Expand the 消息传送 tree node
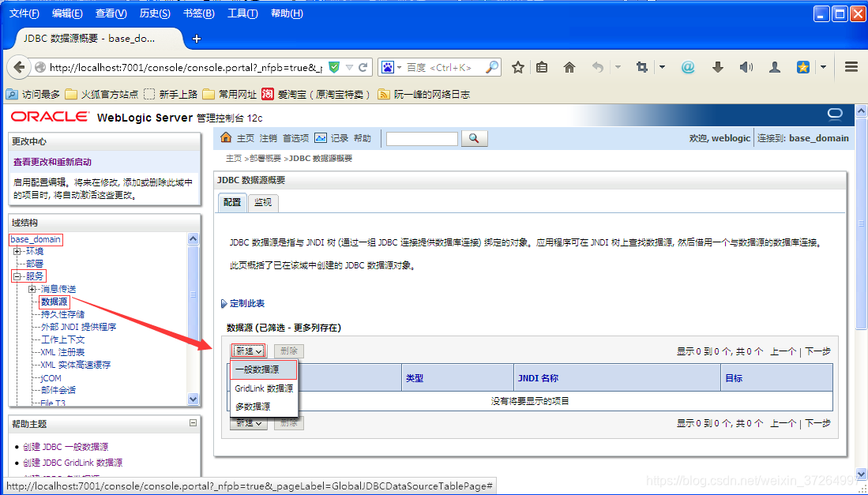Image resolution: width=868 pixels, height=495 pixels. [x=32, y=289]
